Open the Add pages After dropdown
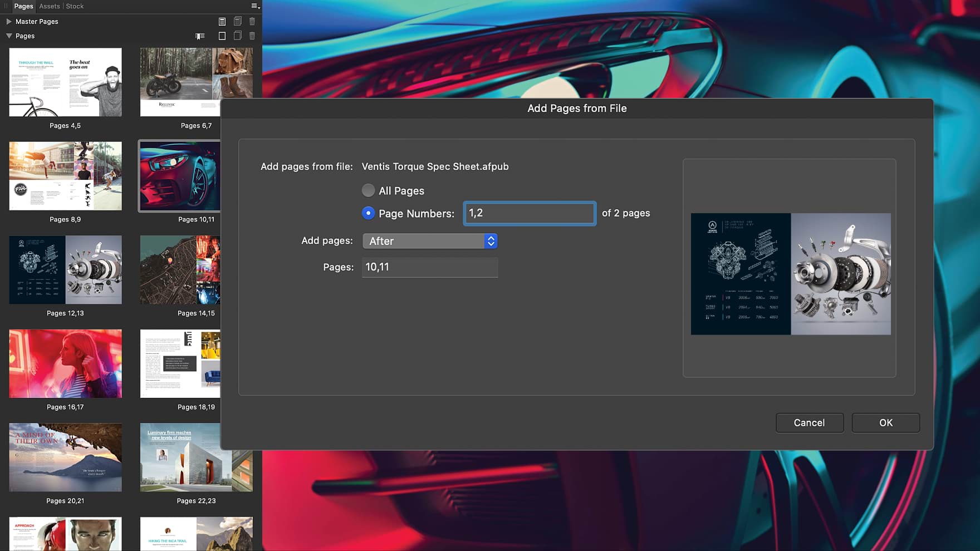Screen dimensions: 980x551 point(430,241)
